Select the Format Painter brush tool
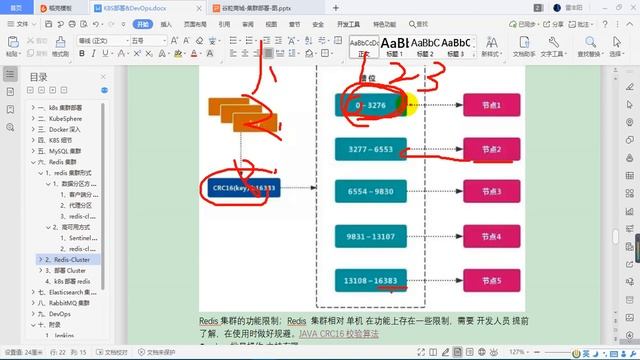640x360 pixels. (x=60, y=42)
